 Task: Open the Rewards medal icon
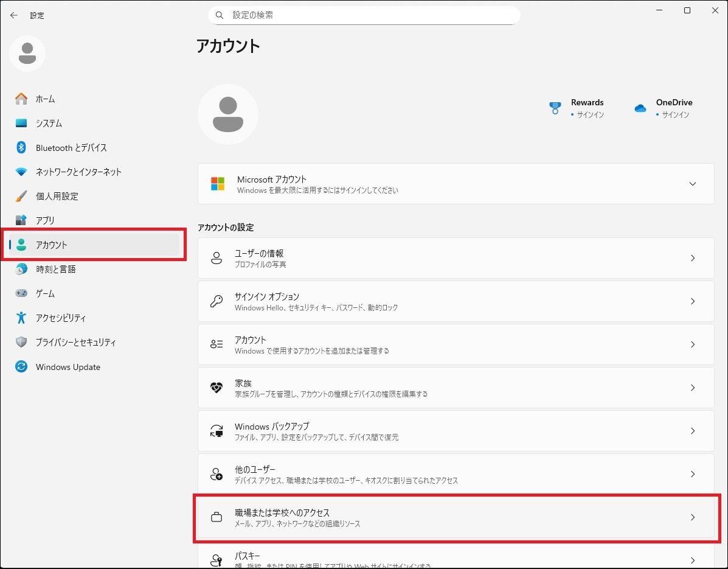[555, 108]
